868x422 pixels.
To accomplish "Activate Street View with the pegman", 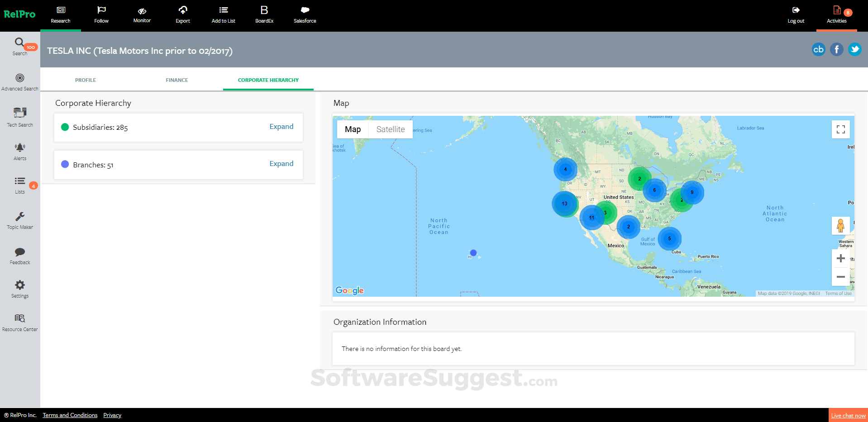I will point(841,225).
